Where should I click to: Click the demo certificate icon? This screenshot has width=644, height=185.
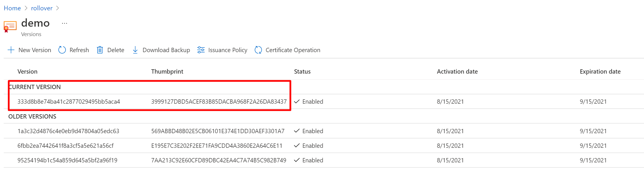10,27
